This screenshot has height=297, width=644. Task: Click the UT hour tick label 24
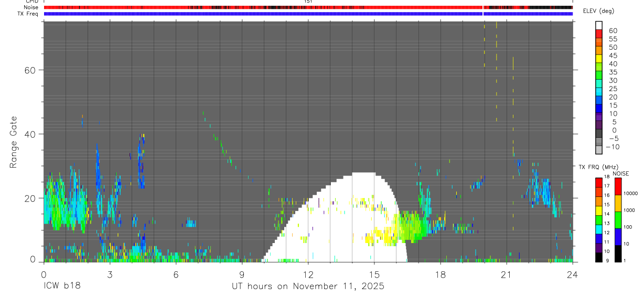point(573,274)
